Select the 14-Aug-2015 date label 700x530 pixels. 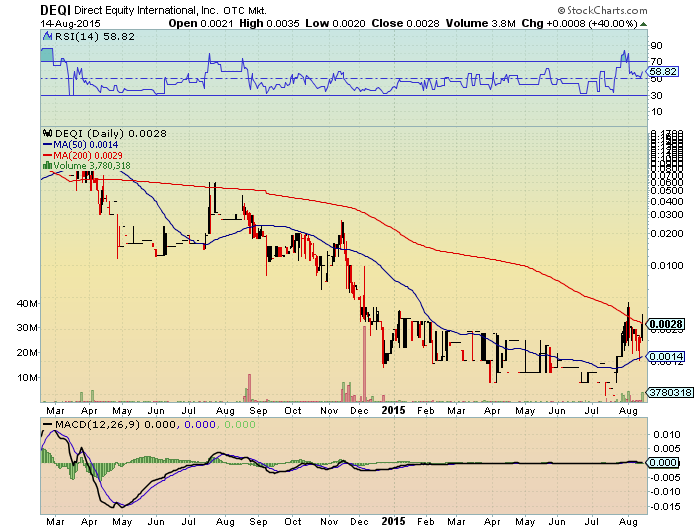71,24
